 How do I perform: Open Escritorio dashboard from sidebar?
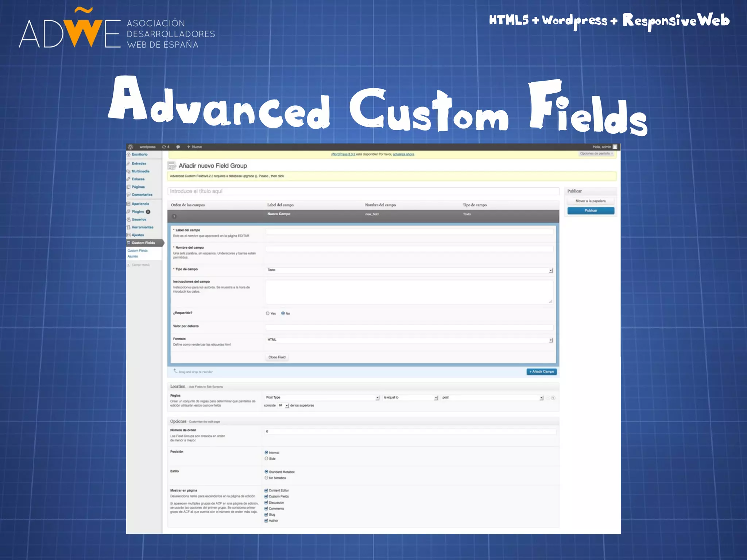tap(139, 155)
